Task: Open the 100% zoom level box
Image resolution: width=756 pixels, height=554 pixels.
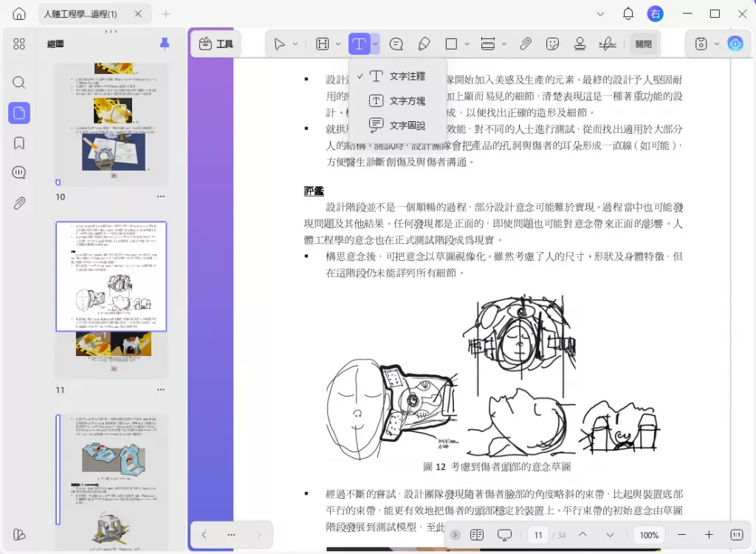Action: coord(649,535)
